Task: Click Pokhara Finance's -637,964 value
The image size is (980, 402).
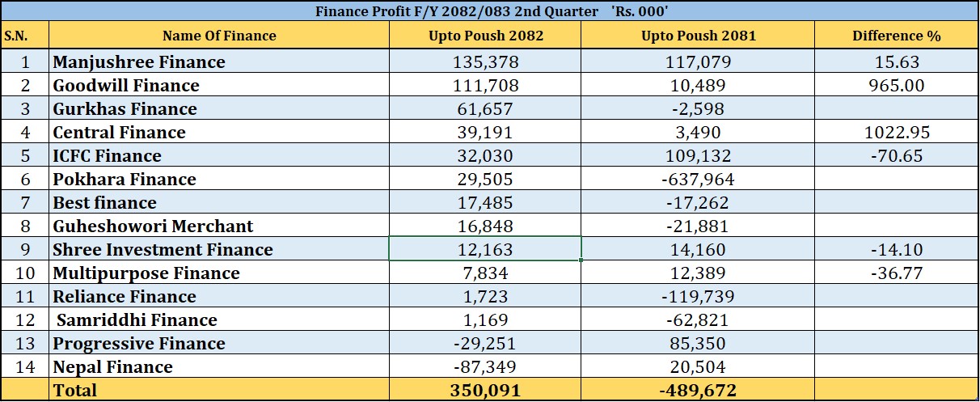Action: [x=697, y=180]
